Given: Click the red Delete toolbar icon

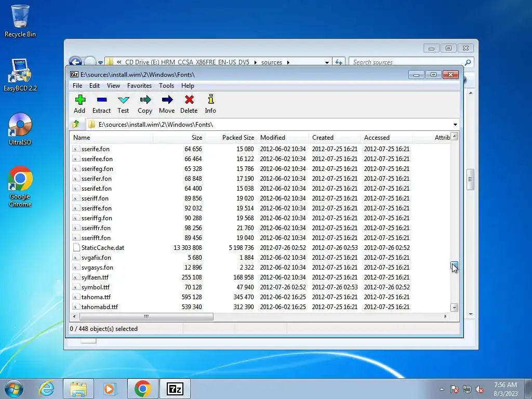Looking at the screenshot, I should click(189, 100).
